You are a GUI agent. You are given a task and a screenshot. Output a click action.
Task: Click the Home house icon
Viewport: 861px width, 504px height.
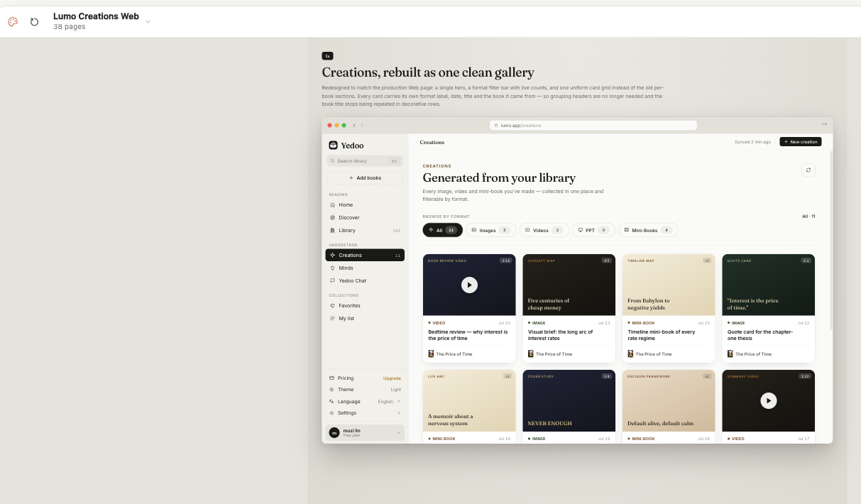tap(332, 204)
